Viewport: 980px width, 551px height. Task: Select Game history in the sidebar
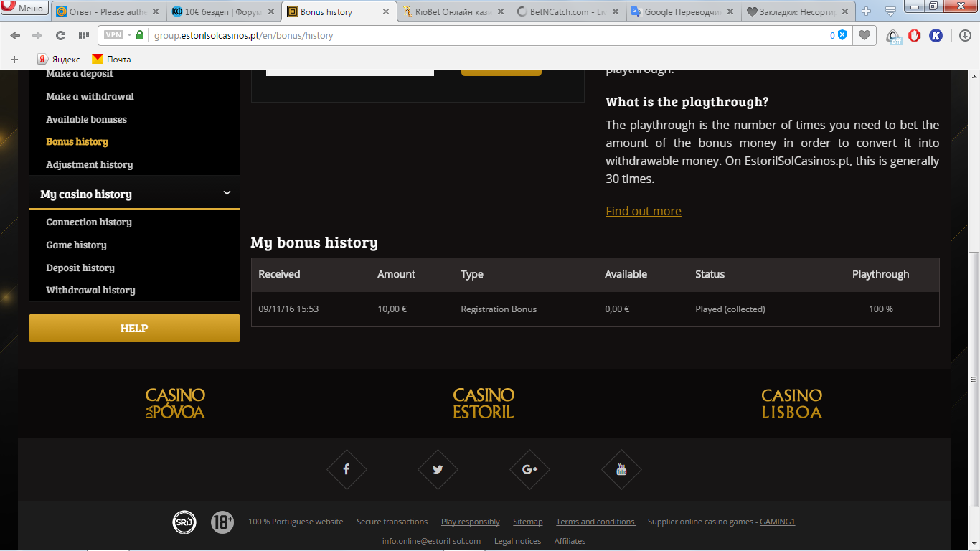76,245
